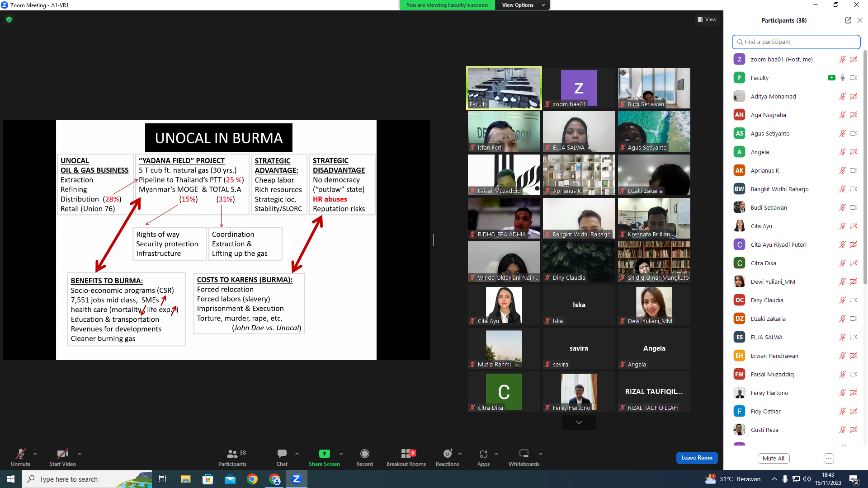Toggle Dzaki Zakaria's video icon
The width and height of the screenshot is (868, 488).
[854, 319]
